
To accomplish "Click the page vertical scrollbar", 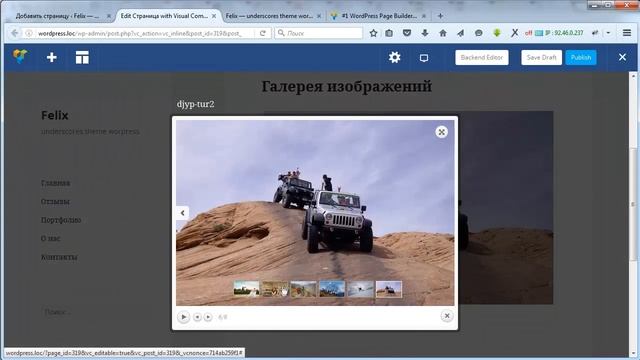I will click(x=633, y=204).
